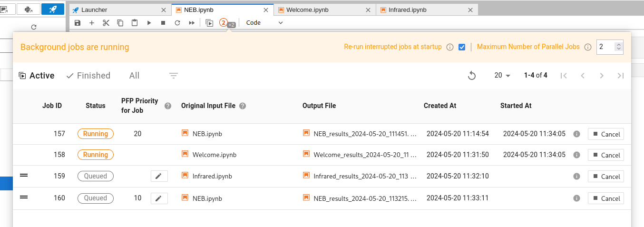Click the reorder handle of job 160

(x=24, y=197)
